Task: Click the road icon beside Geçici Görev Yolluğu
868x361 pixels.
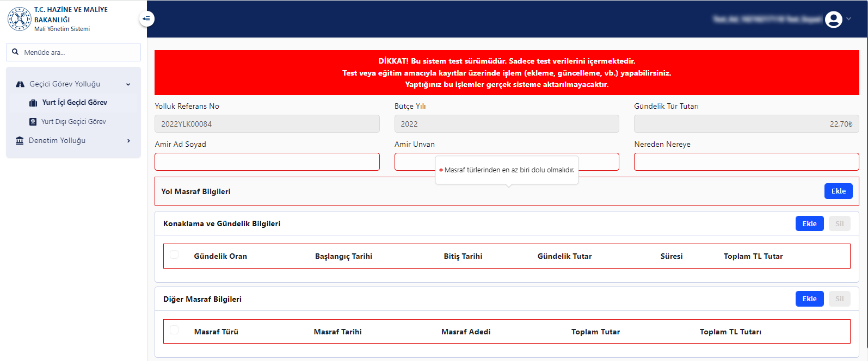Action: click(20, 84)
